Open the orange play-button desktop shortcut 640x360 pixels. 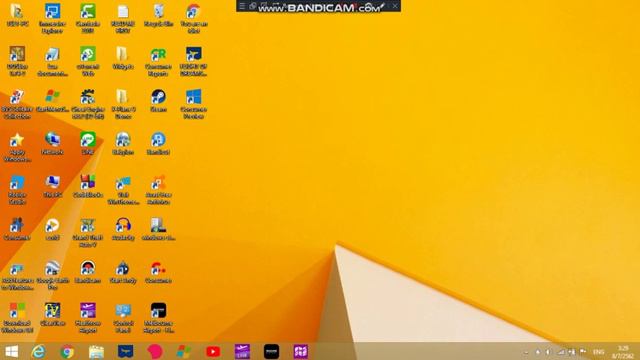[x=52, y=225]
